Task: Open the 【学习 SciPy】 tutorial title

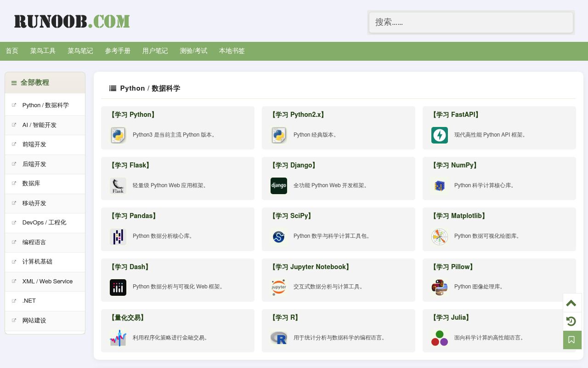Action: click(292, 216)
